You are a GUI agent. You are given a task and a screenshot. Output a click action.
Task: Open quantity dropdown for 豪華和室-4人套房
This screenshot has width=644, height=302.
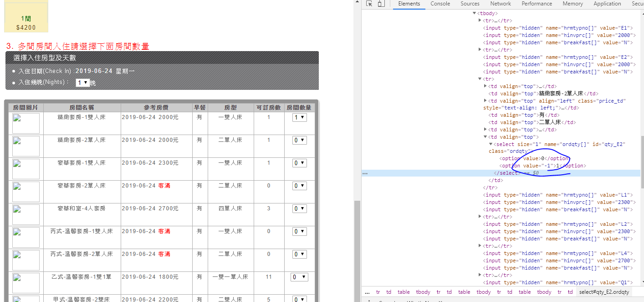tap(299, 208)
